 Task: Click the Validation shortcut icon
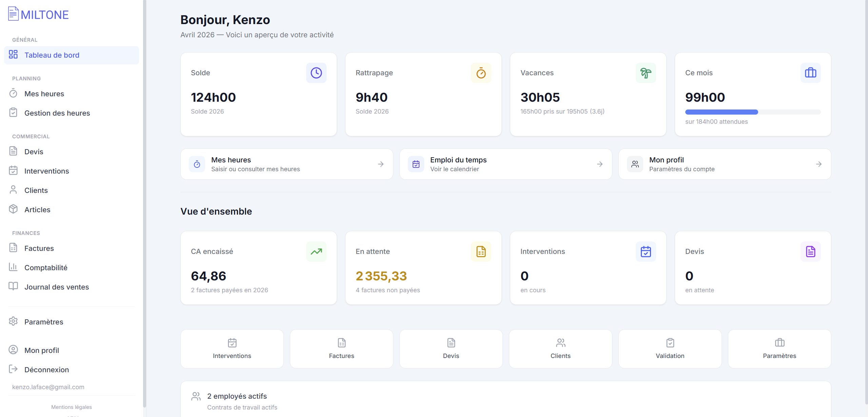coord(670,343)
